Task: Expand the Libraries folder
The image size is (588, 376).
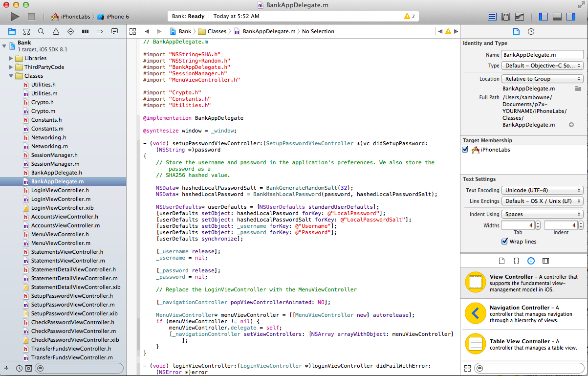Action: [x=11, y=58]
